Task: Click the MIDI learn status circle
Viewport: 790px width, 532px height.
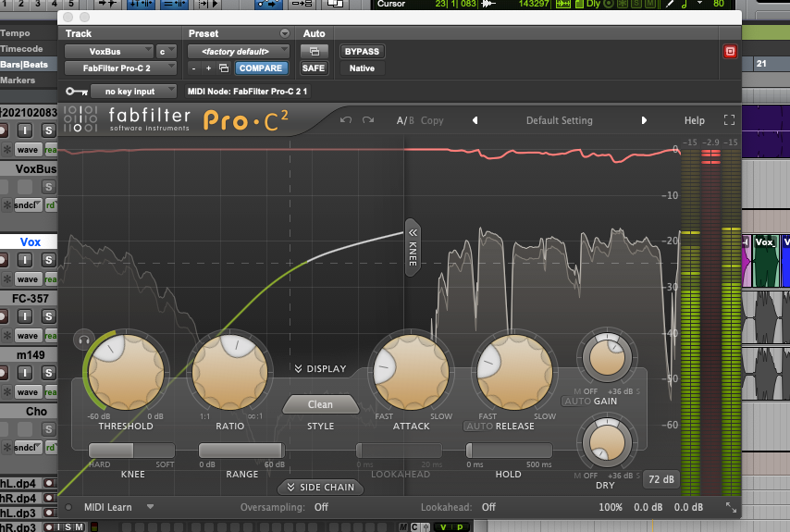Action: tap(68, 507)
